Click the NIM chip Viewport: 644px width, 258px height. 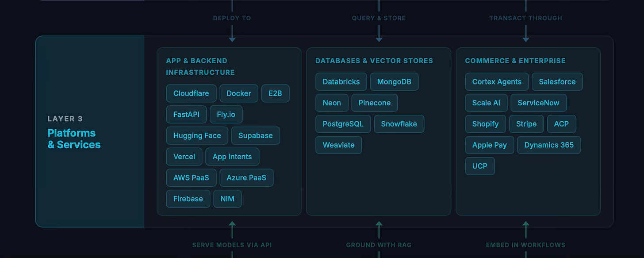(x=227, y=199)
